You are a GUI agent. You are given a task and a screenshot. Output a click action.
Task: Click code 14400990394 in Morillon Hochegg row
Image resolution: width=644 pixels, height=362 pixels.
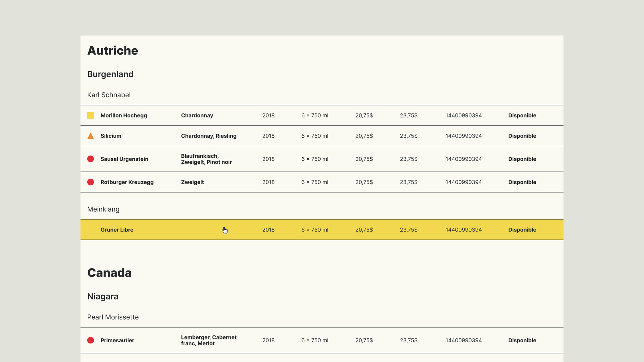pyautogui.click(x=464, y=115)
